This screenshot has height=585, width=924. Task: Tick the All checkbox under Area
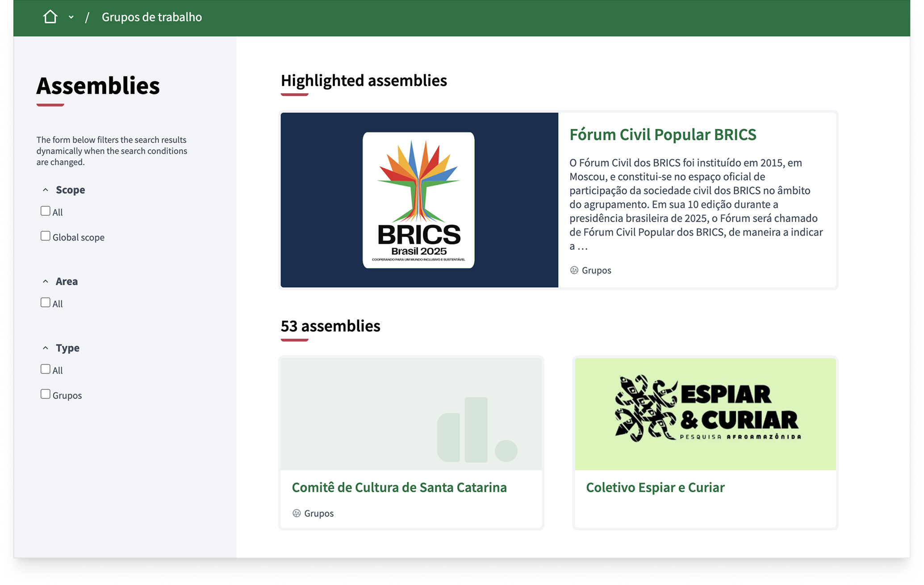46,303
